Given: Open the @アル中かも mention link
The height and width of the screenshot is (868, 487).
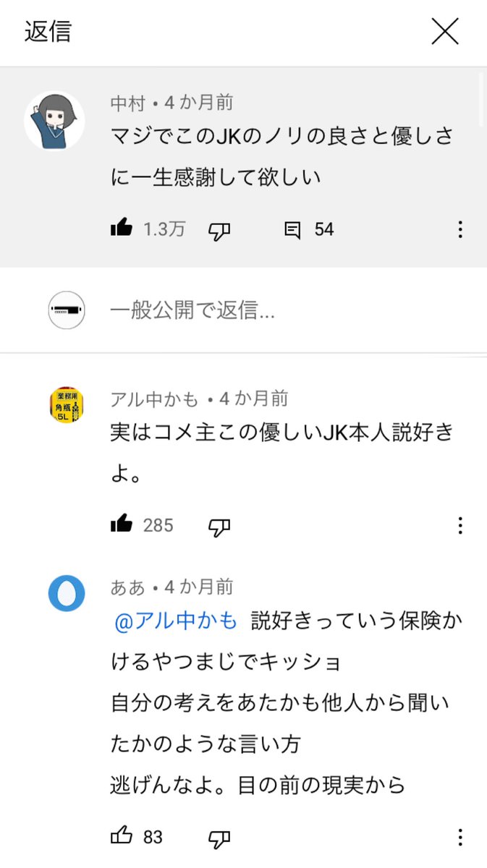Looking at the screenshot, I should (x=176, y=621).
